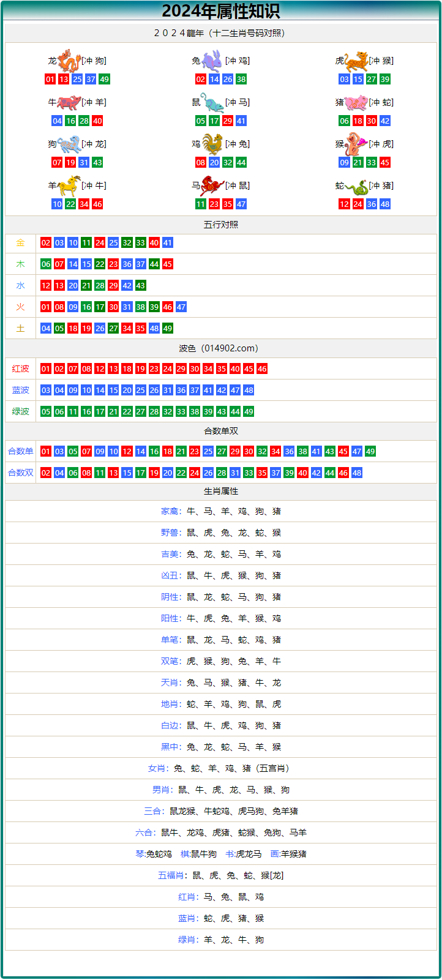Click the snake (蛇) zodiac icon
The height and width of the screenshot is (980, 442).
356,185
